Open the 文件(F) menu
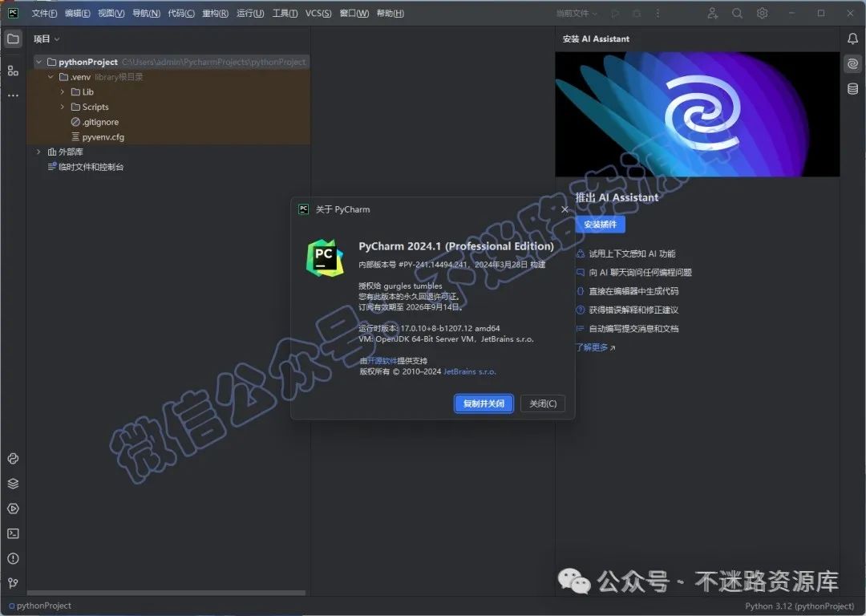The image size is (866, 616). coord(44,14)
